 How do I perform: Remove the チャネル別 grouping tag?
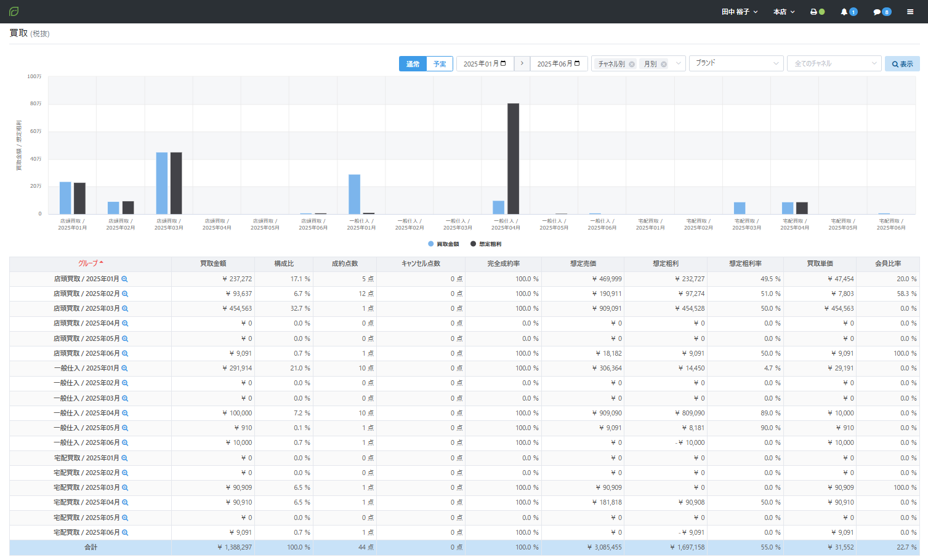click(x=632, y=64)
